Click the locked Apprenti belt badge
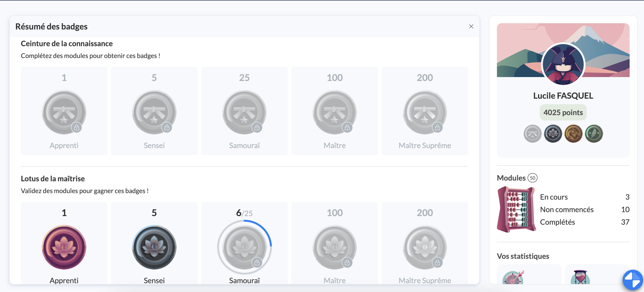 (x=64, y=112)
